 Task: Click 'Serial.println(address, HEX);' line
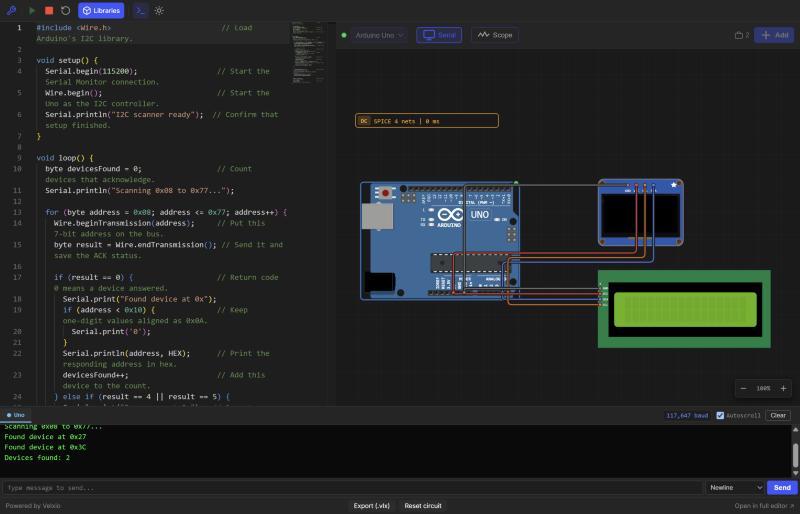[127, 353]
